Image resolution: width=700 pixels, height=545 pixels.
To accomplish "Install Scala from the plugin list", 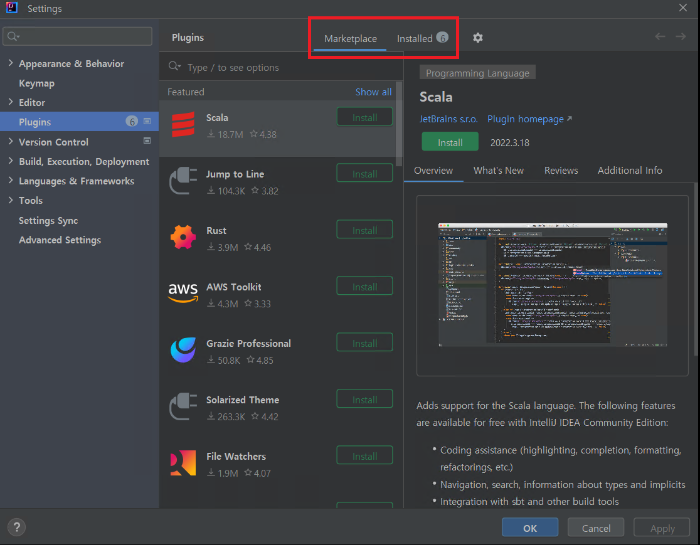I will click(x=365, y=117).
